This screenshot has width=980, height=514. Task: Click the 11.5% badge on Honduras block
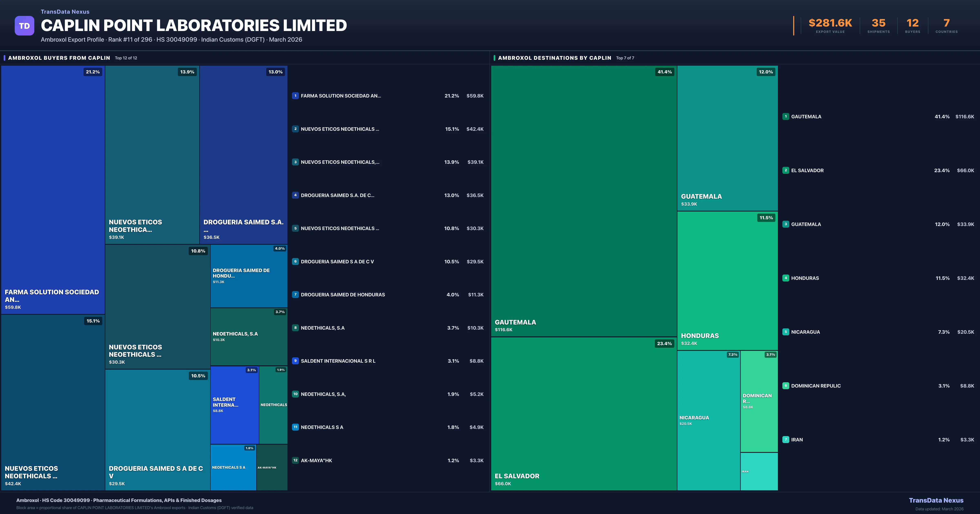766,218
